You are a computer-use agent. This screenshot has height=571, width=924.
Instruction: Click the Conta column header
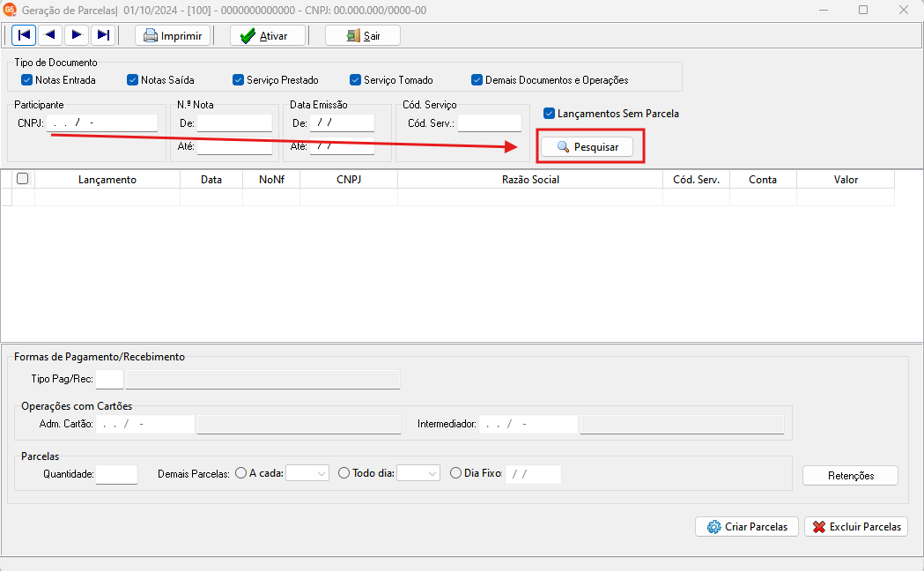(763, 180)
